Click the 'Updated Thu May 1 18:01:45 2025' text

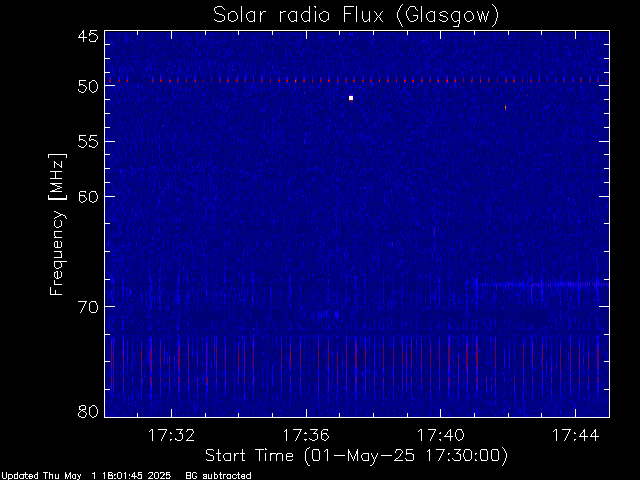(86, 476)
